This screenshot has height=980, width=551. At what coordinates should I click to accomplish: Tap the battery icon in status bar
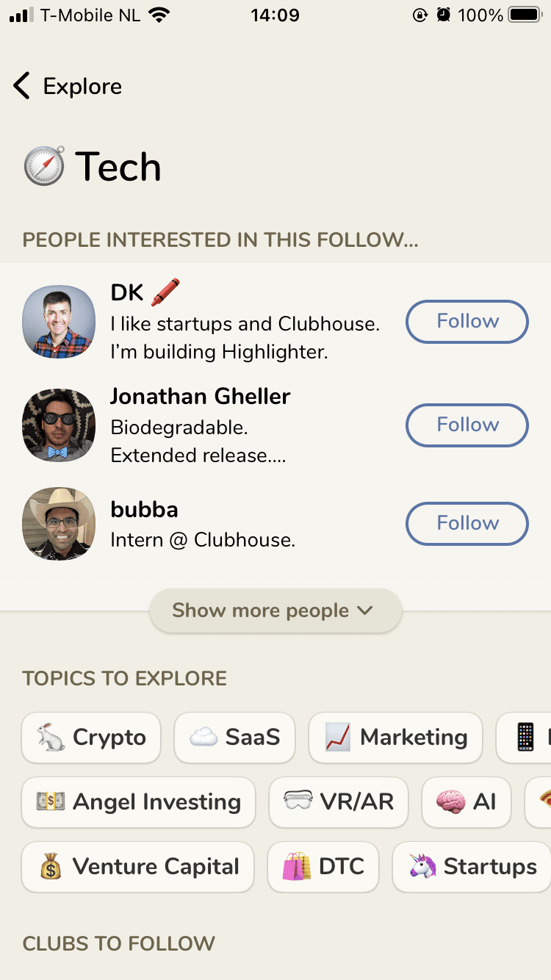[525, 15]
